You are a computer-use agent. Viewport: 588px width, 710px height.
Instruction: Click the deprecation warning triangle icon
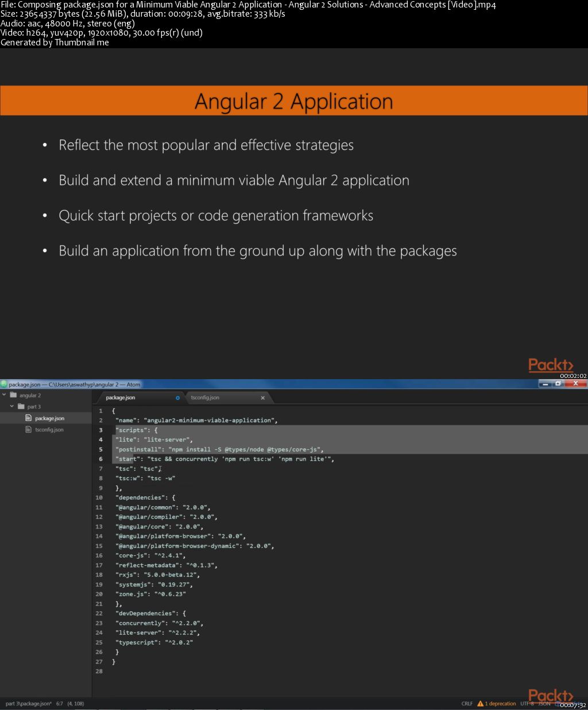(x=480, y=704)
